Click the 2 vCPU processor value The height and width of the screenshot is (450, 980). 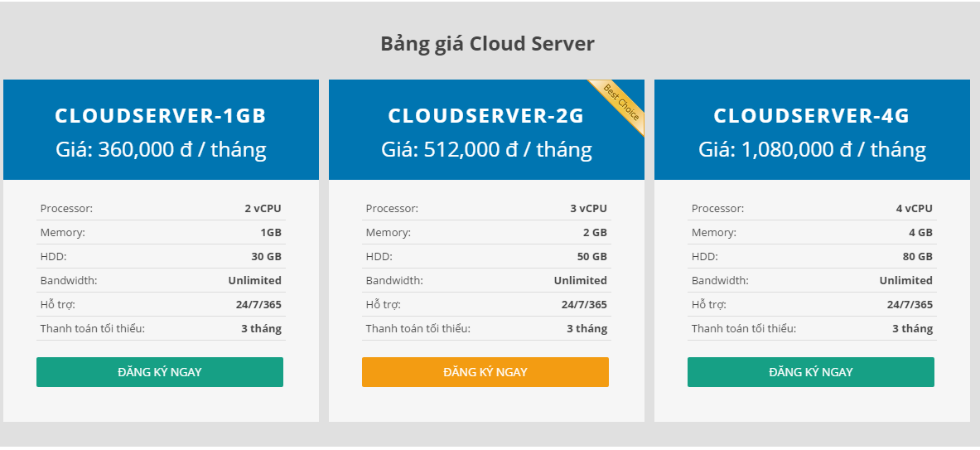click(x=263, y=208)
